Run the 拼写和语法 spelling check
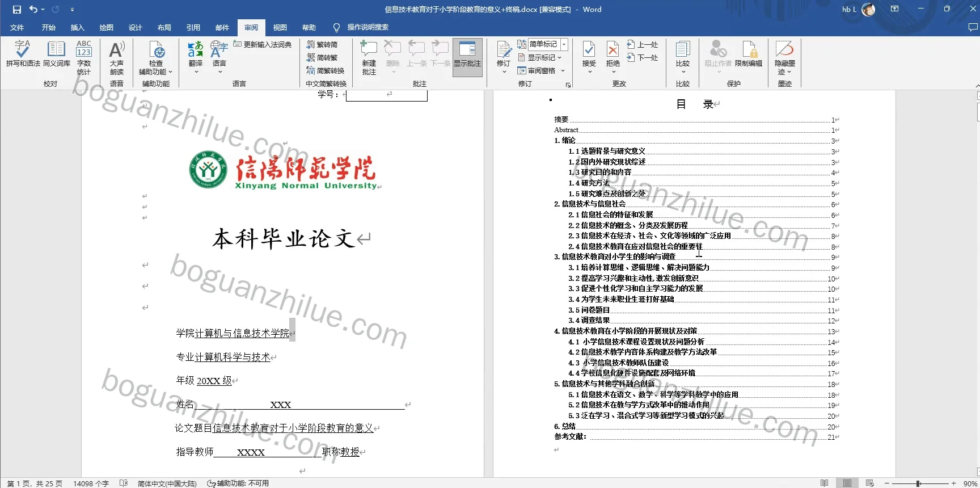Viewport: 980px width, 488px height. click(x=23, y=54)
